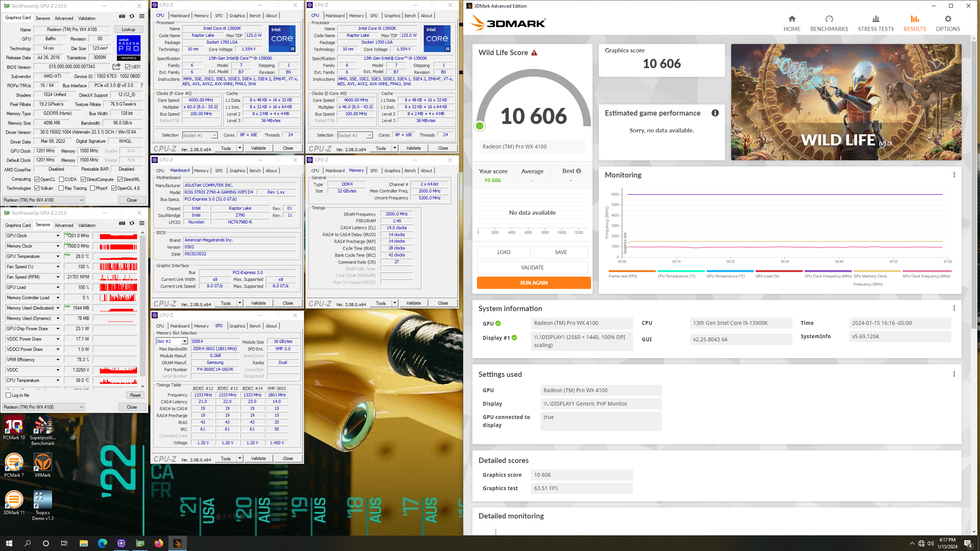980x551 pixels.
Task: Open VRMark desktop shortcut
Action: click(x=43, y=465)
